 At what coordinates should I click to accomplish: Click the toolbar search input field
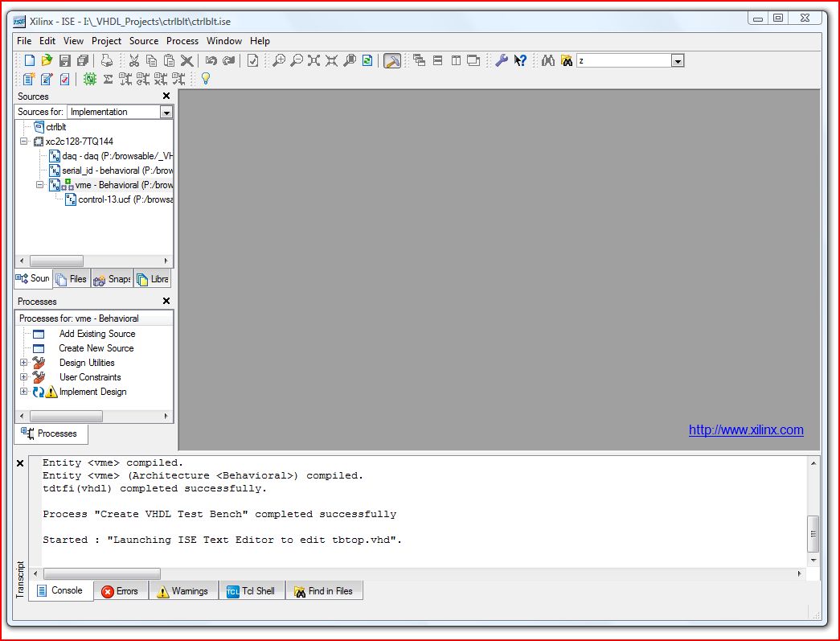click(x=624, y=61)
